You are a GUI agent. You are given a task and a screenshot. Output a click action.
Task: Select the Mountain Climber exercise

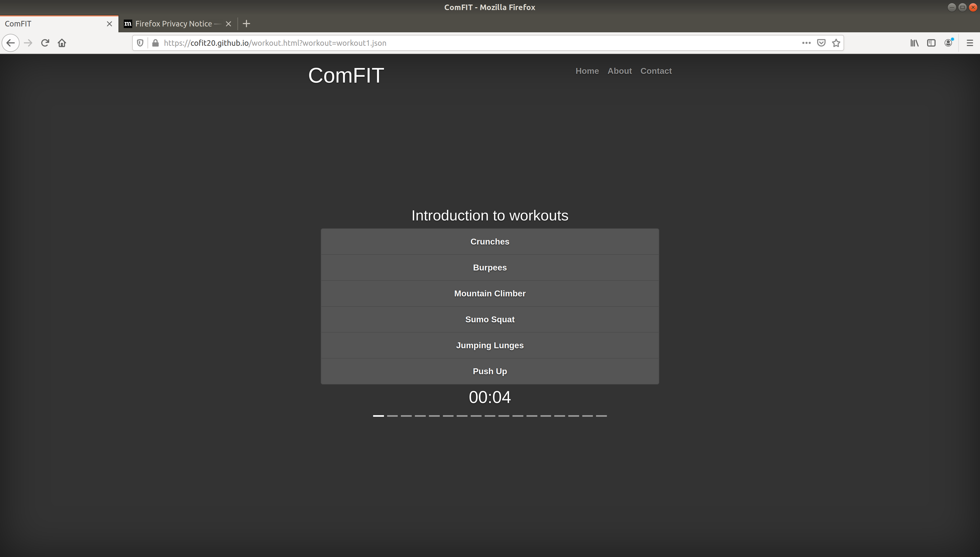coord(490,293)
